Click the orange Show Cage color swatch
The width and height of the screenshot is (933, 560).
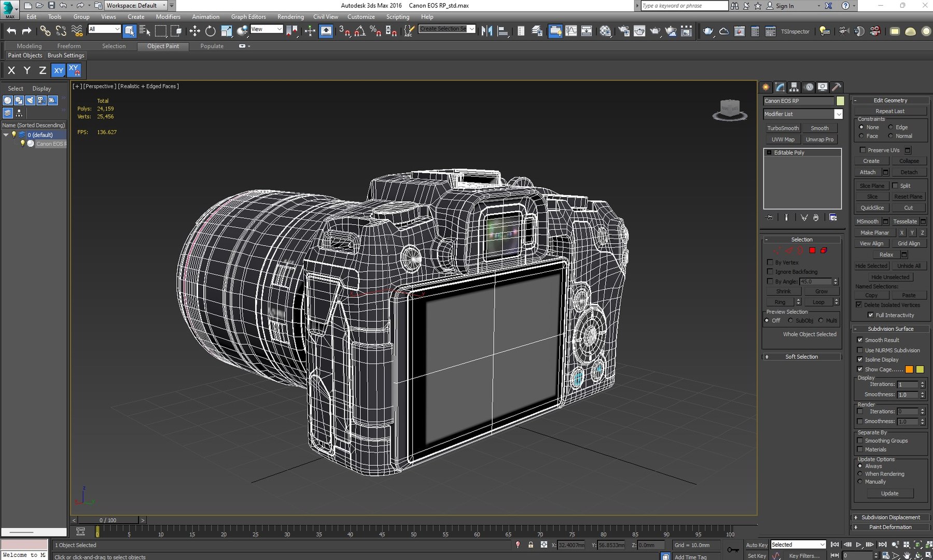point(909,369)
